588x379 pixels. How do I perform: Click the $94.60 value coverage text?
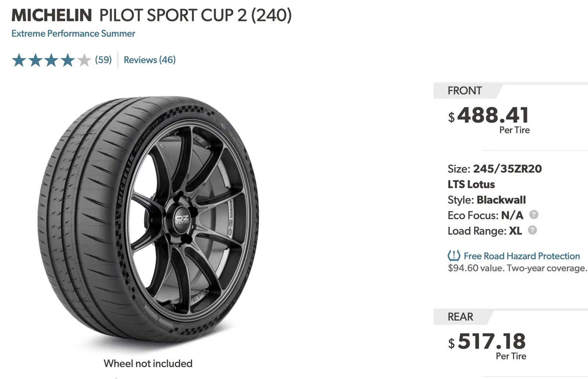tap(517, 268)
